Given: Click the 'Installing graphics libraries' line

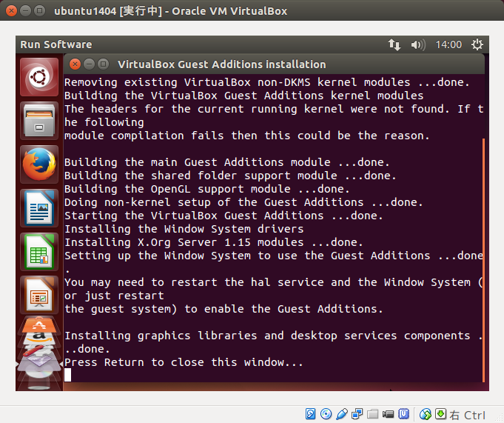Looking at the screenshot, I should pyautogui.click(x=274, y=336).
